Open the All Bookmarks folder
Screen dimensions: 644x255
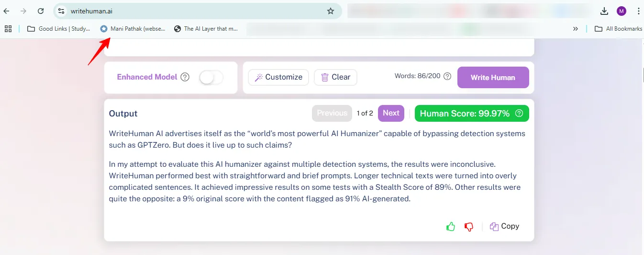618,29
